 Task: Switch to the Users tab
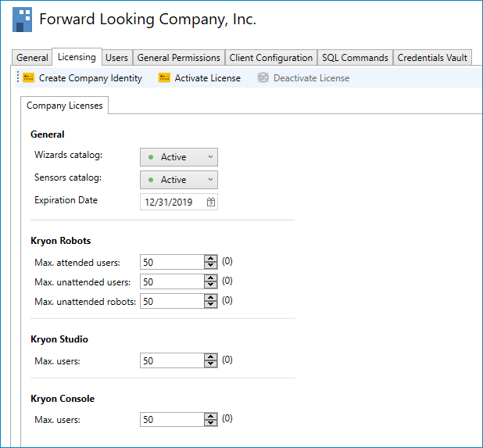click(x=116, y=58)
